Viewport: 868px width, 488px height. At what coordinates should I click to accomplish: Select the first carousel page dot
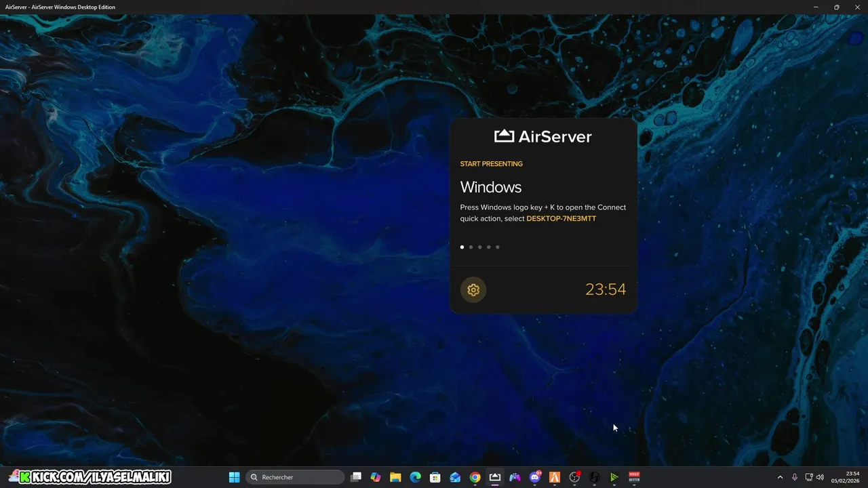tap(462, 247)
